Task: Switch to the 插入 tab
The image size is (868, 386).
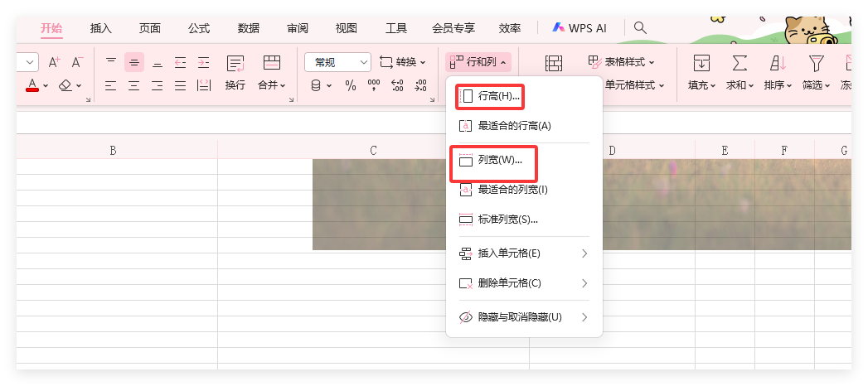Action: click(101, 28)
